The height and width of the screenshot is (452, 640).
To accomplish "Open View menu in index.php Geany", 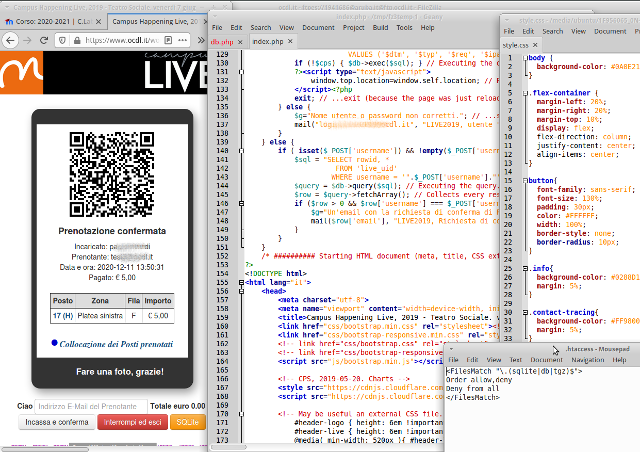I will (x=287, y=28).
